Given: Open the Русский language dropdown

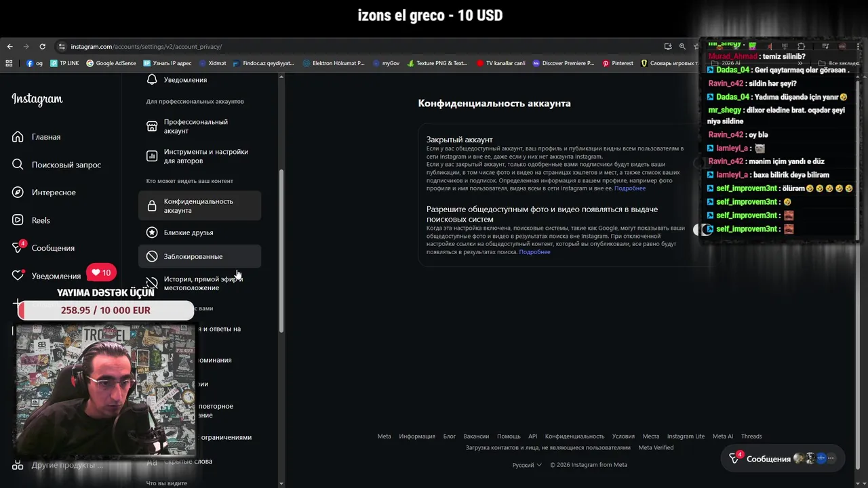Looking at the screenshot, I should point(527,465).
